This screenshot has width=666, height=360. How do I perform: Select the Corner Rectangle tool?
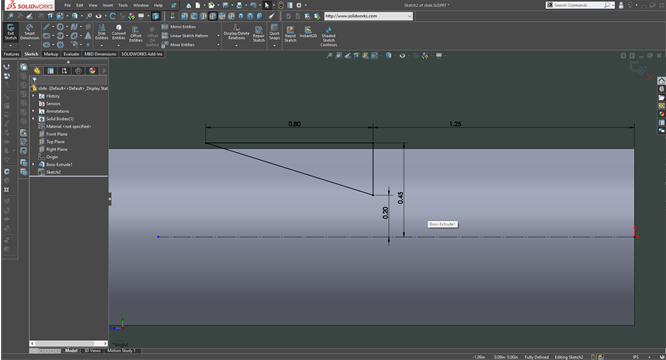coord(47,36)
